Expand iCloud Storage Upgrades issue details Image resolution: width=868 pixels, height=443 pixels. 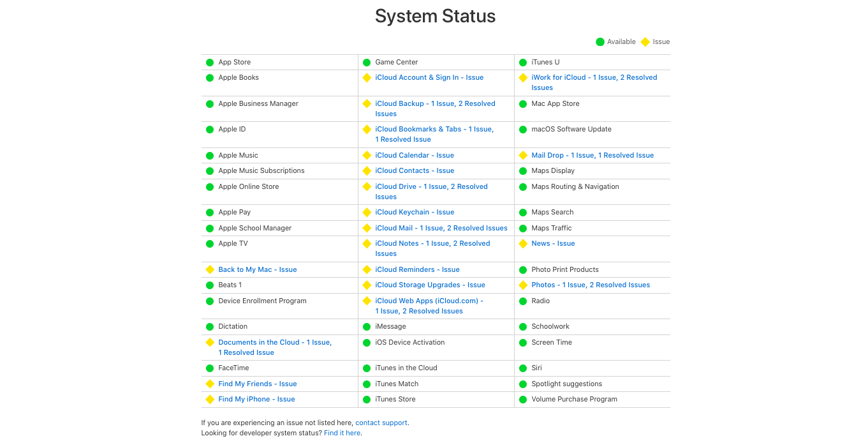(x=430, y=285)
